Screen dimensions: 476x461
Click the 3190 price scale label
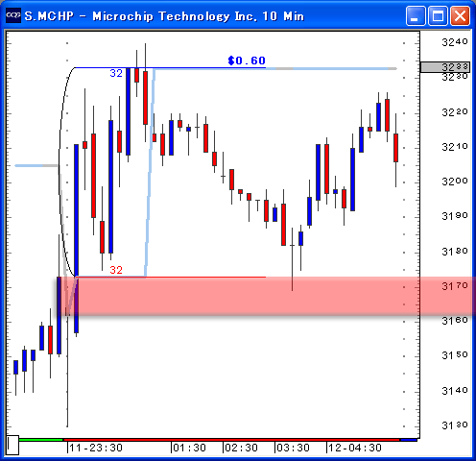pyautogui.click(x=455, y=216)
